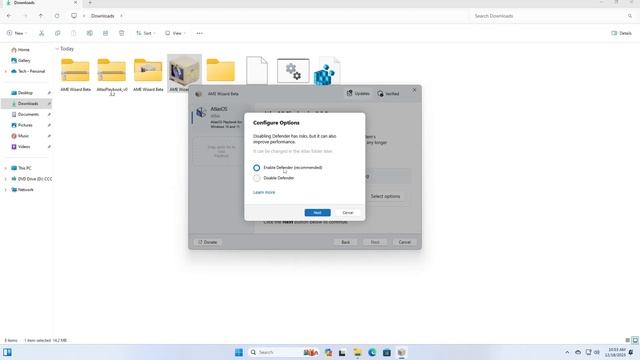Click the blue Next button in Configure Options
The height and width of the screenshot is (360, 640).
[x=317, y=213]
